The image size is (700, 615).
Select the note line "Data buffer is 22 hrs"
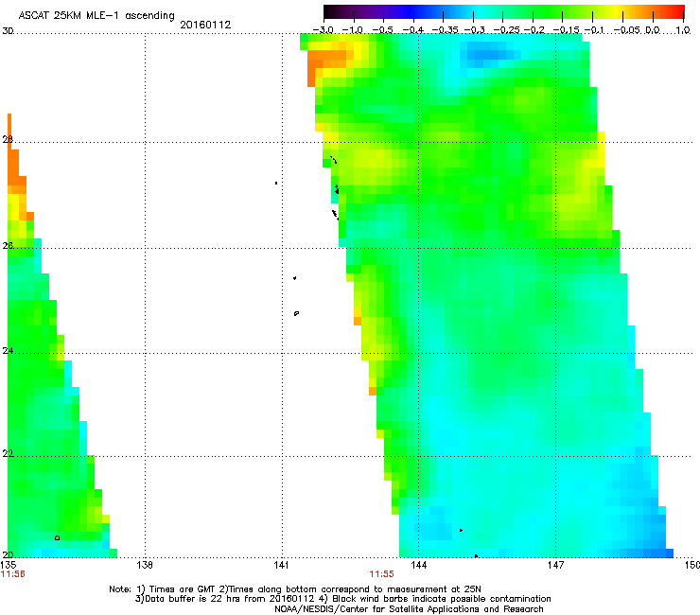click(342, 599)
